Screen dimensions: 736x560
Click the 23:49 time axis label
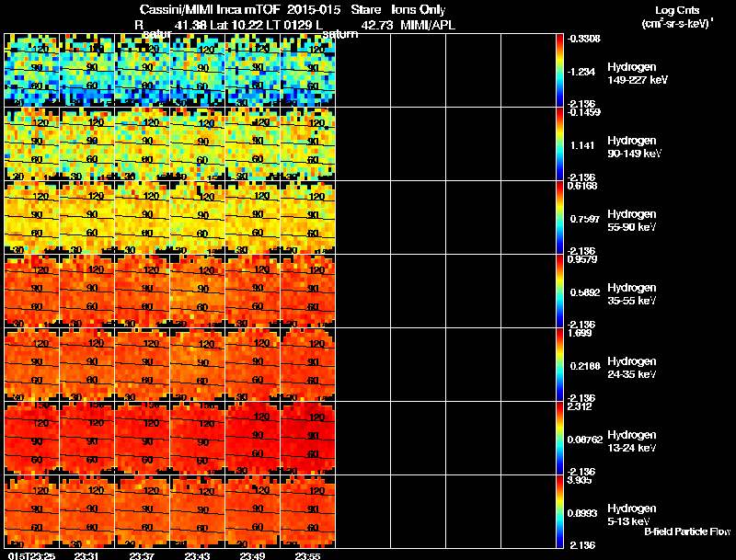pos(252,556)
